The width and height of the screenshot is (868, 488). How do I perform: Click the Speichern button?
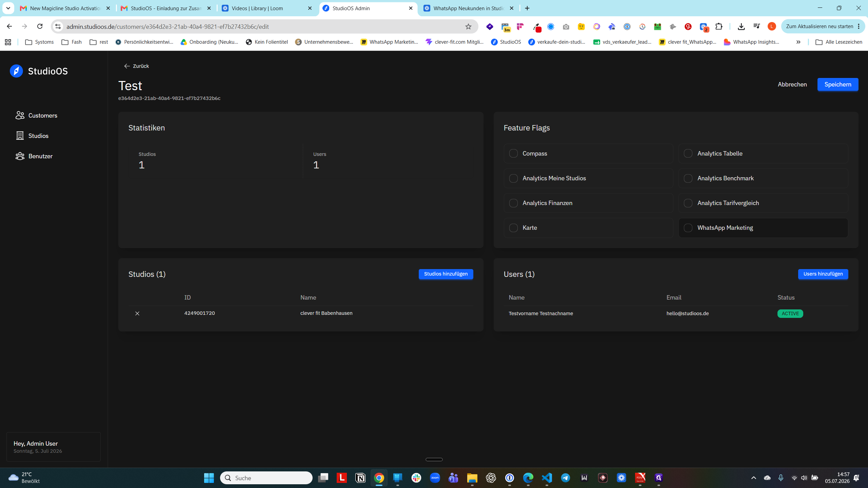(838, 84)
